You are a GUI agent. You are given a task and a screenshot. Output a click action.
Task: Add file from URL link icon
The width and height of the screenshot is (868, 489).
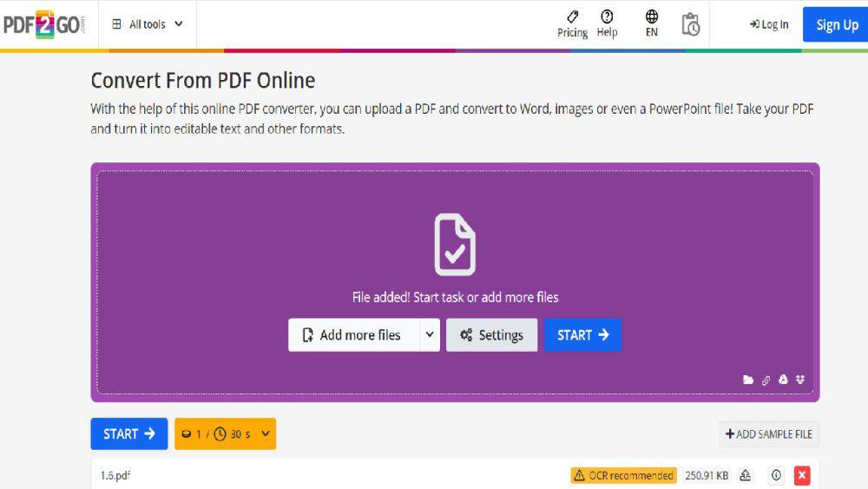766,380
